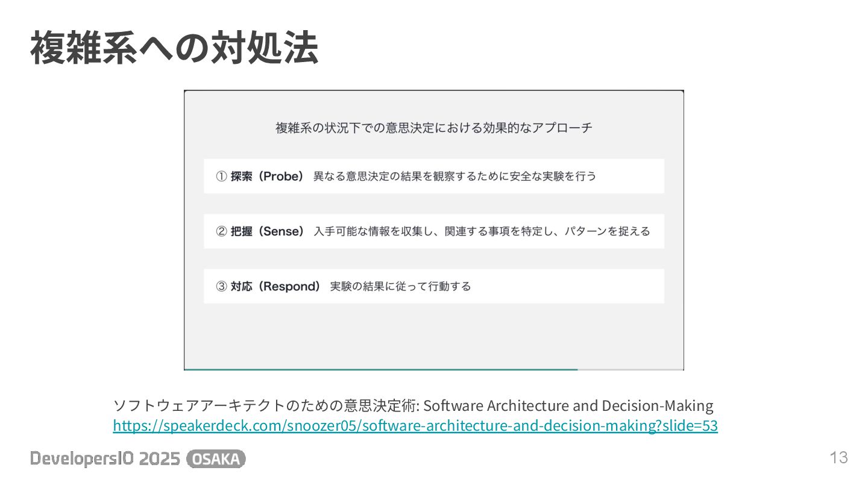Click the text 実験の結果に従って行動する
This screenshot has width=868, height=488.
(401, 286)
